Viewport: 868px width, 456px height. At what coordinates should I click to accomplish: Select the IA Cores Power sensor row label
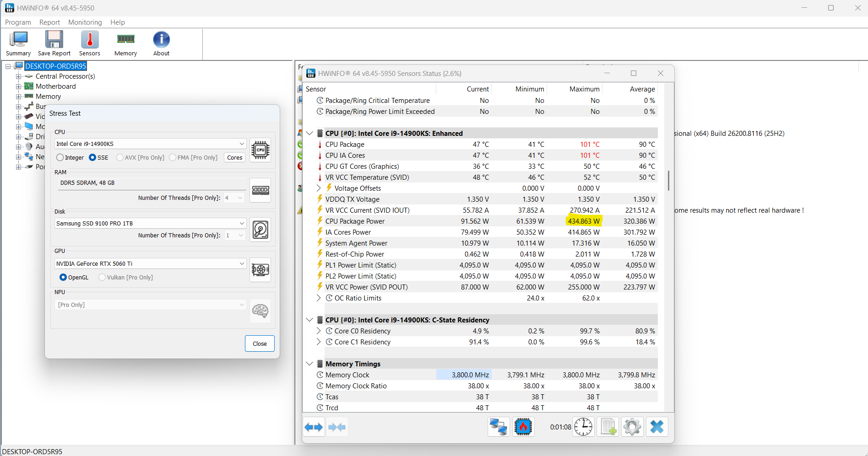coord(348,232)
